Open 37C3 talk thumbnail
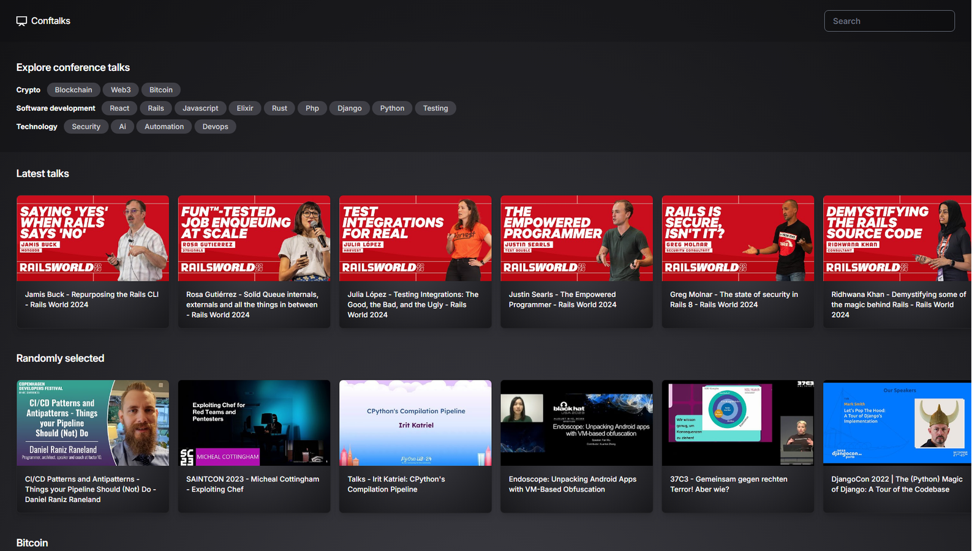Viewport: 980px width, 551px height. click(738, 423)
